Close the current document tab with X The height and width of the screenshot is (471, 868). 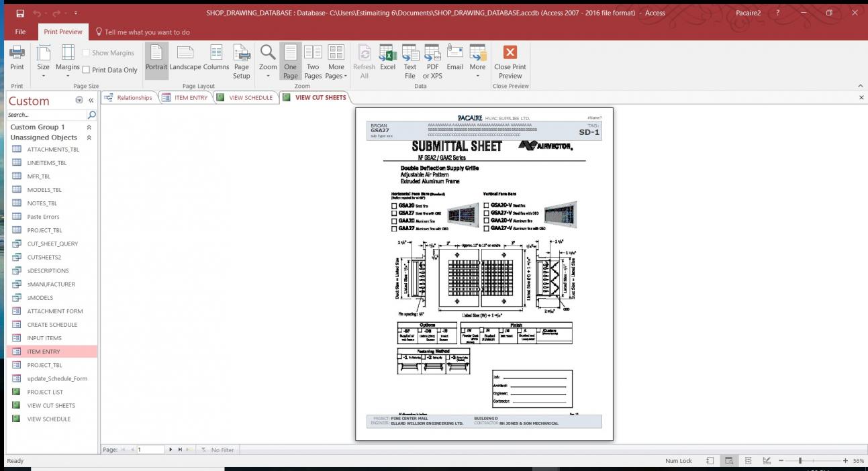tap(861, 98)
